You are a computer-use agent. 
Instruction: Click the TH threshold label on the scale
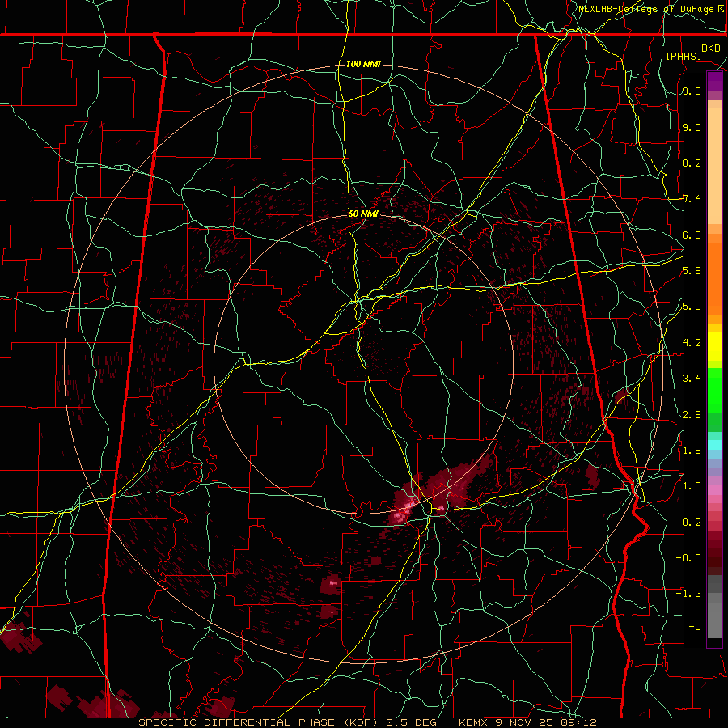click(x=695, y=629)
